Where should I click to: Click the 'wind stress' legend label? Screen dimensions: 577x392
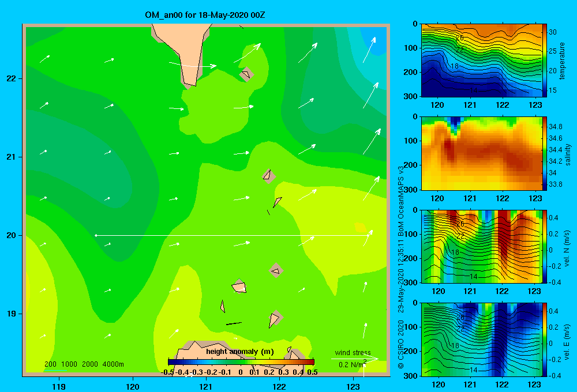tap(353, 353)
